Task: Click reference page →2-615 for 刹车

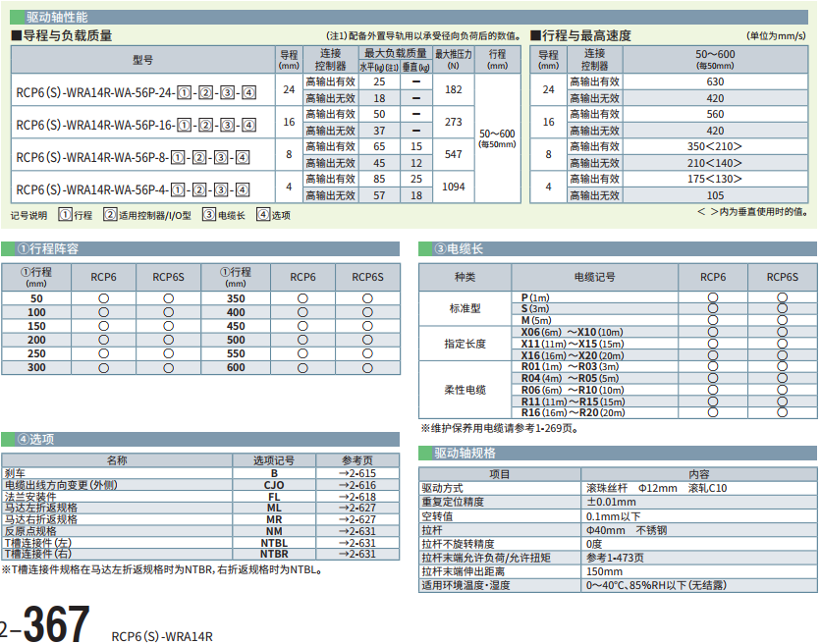Action: pos(357,473)
